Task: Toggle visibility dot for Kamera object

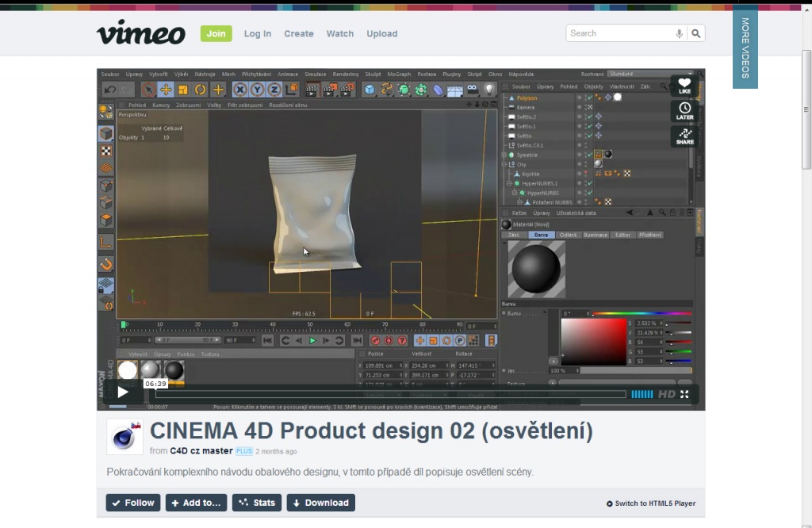Action: [579, 107]
